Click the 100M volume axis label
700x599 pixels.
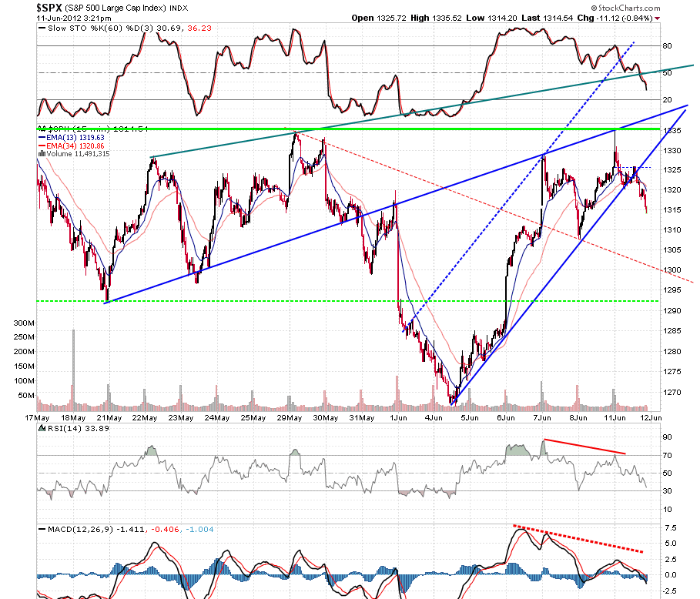pyautogui.click(x=24, y=381)
